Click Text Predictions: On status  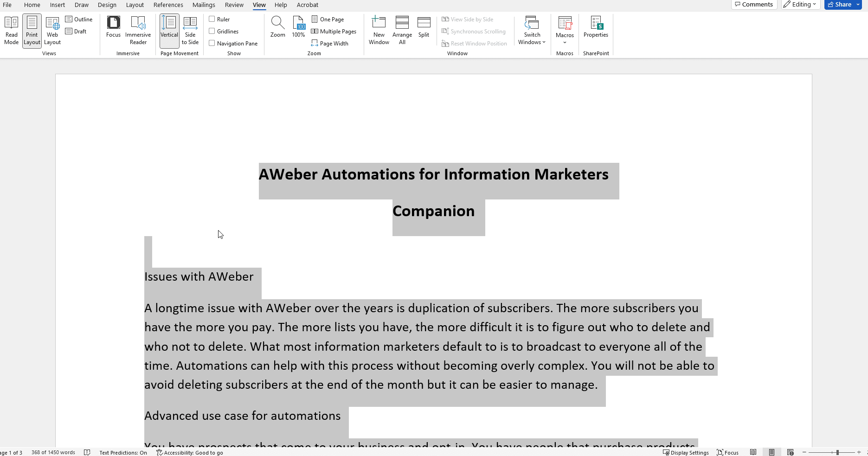pos(123,452)
